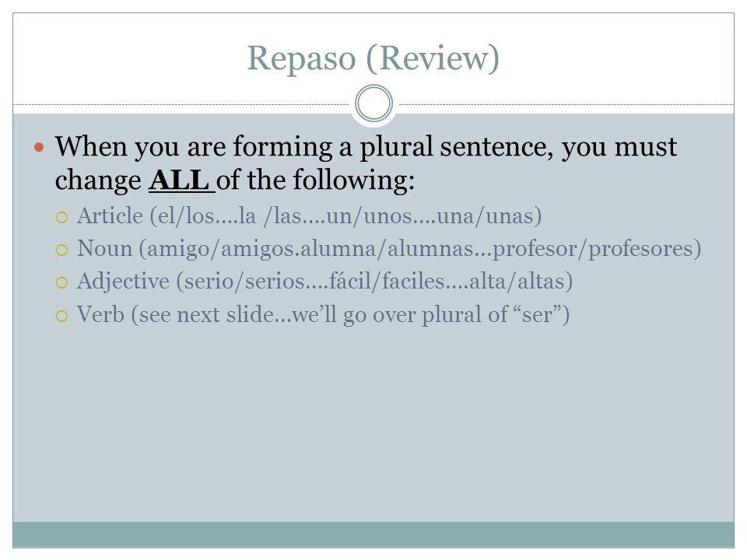The height and width of the screenshot is (560, 747).
Task: Click the underlined bold word ALL
Action: [179, 180]
